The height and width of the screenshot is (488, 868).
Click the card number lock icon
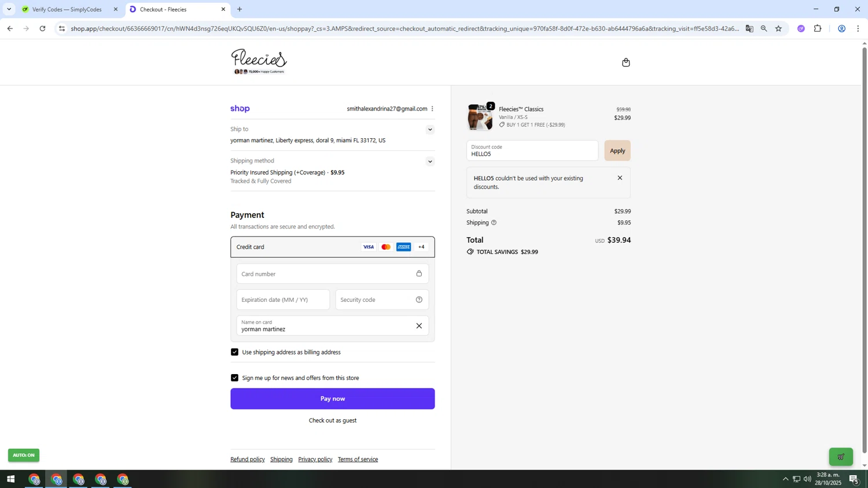pos(419,273)
